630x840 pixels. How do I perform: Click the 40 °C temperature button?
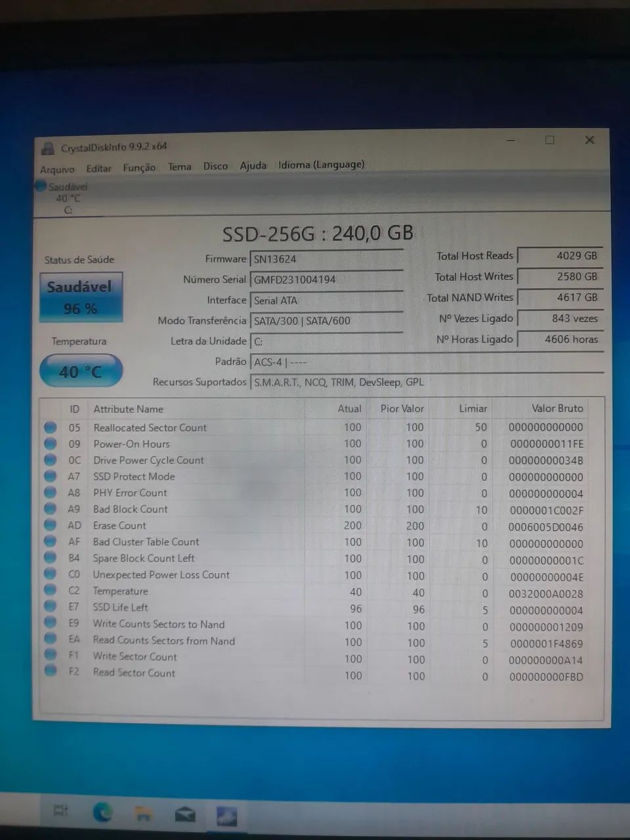[x=81, y=371]
